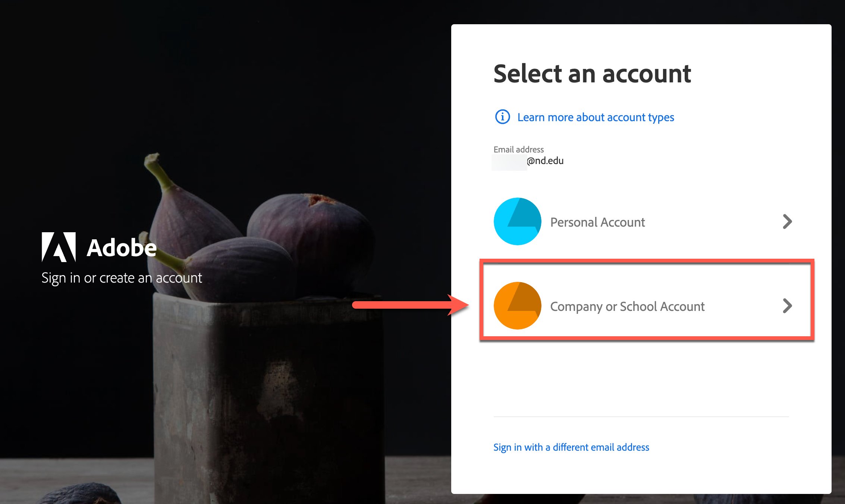Click the red arrow pointing to School Account
845x504 pixels.
410,305
